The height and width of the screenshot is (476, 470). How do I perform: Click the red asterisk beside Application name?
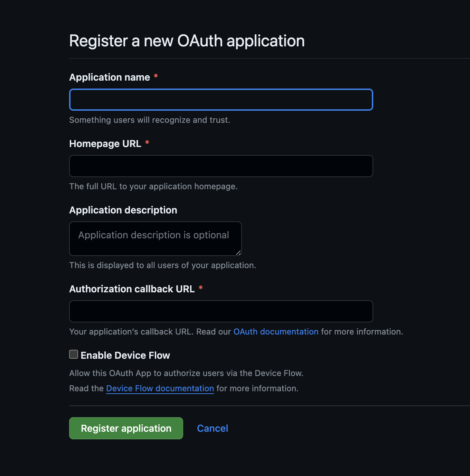(x=156, y=76)
